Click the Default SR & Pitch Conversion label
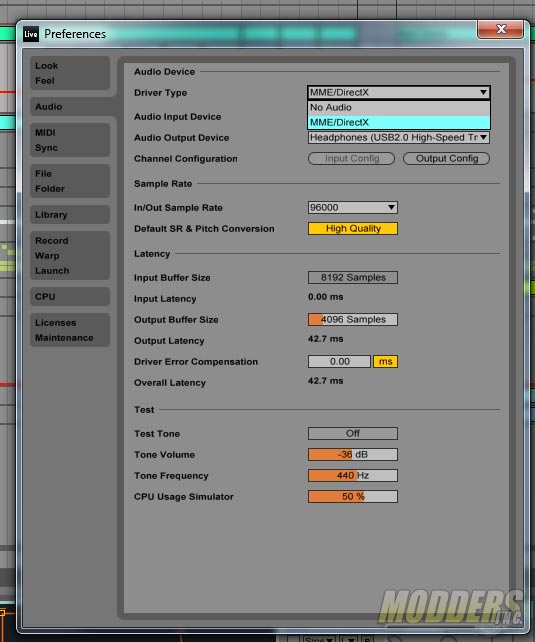This screenshot has width=535, height=642. tap(204, 229)
